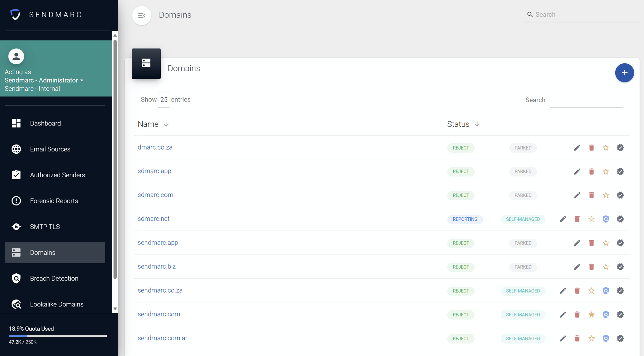This screenshot has height=356, width=644.
Task: Unstar the sendmarc.com domain
Action: pos(591,314)
